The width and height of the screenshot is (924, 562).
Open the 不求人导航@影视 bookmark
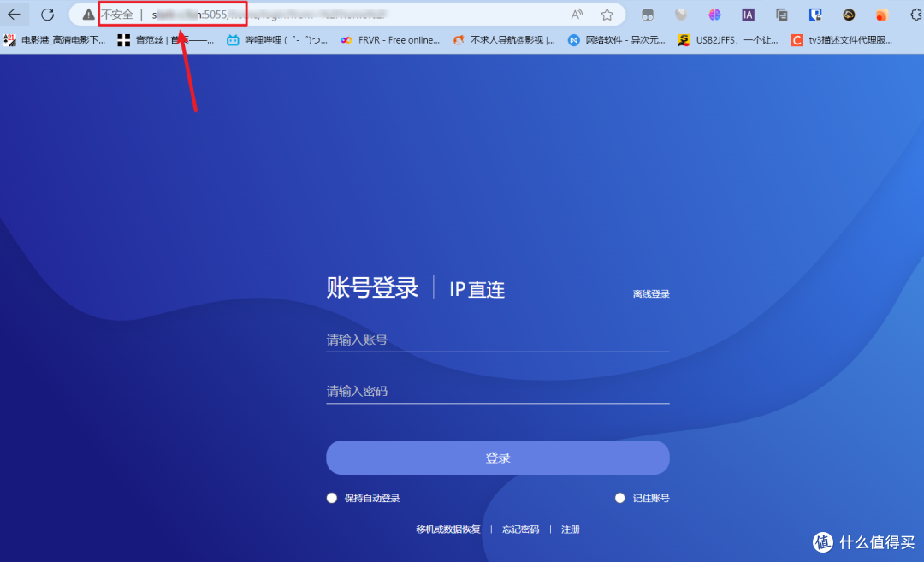tap(504, 40)
